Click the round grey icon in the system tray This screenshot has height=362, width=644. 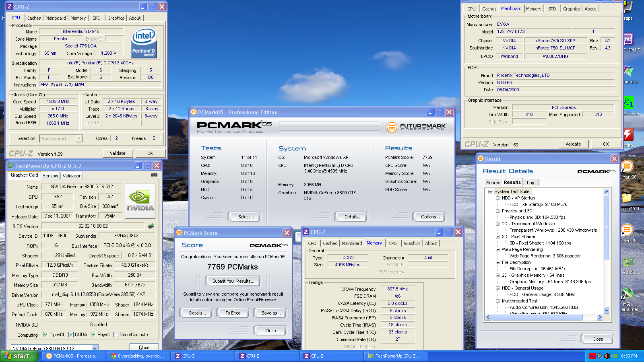(x=600, y=356)
